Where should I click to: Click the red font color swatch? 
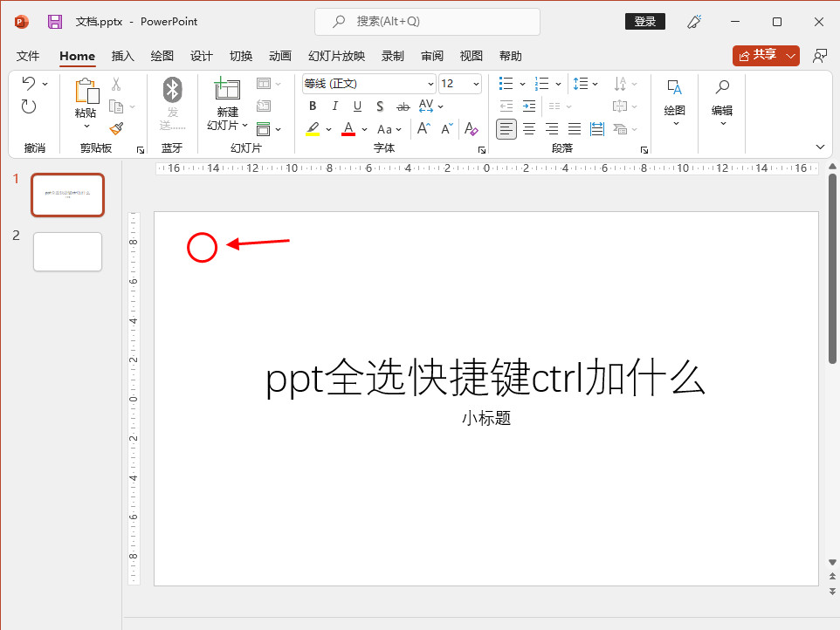tap(348, 129)
